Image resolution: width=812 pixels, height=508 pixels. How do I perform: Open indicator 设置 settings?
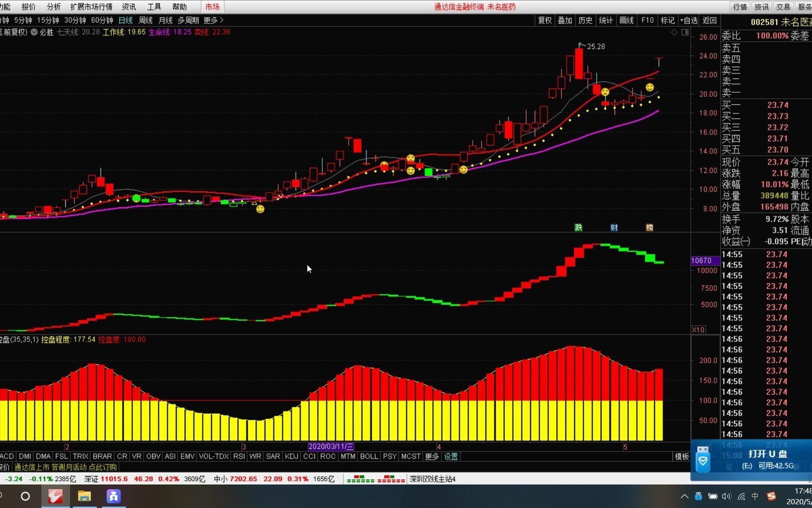pyautogui.click(x=451, y=456)
